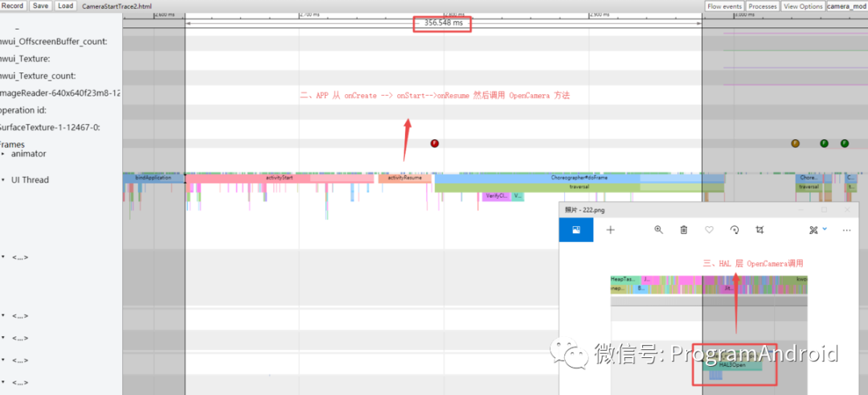Click the Load button
This screenshot has width=868, height=395.
(65, 6)
